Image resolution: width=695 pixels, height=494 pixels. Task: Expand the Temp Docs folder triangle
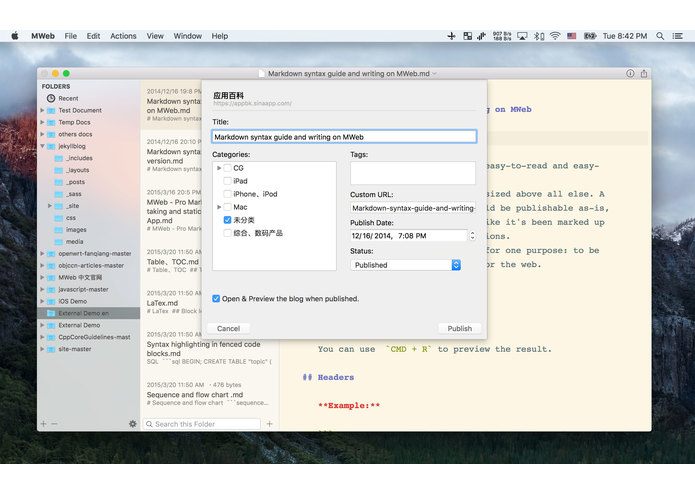[x=43, y=122]
